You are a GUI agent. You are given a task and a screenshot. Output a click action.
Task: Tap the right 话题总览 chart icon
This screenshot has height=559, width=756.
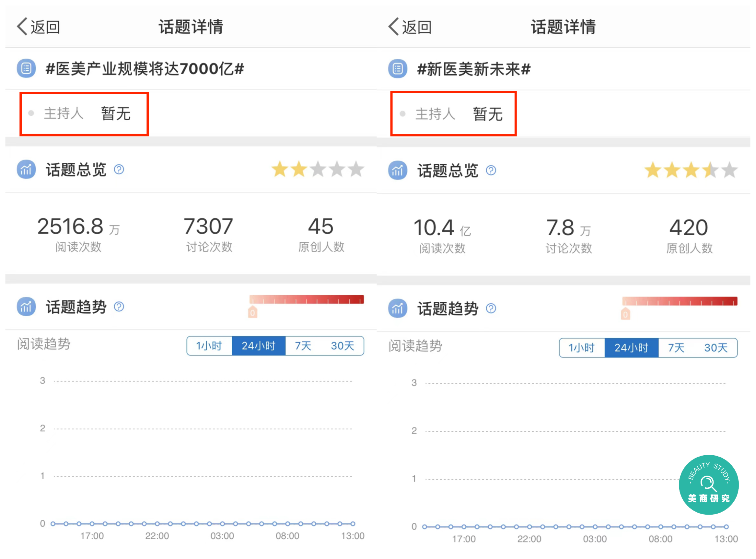(x=398, y=170)
